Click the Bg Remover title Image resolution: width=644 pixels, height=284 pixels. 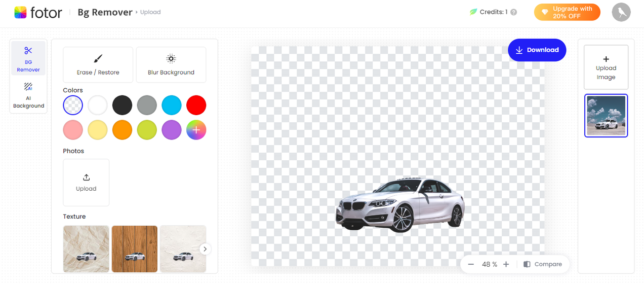click(x=105, y=12)
